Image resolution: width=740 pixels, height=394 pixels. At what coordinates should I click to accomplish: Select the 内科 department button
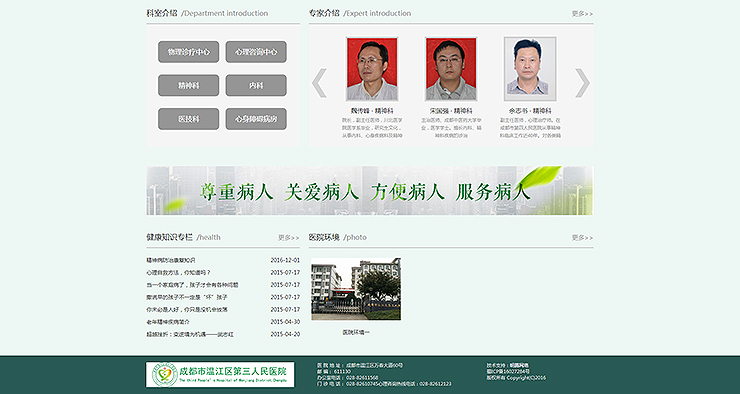[x=256, y=85]
